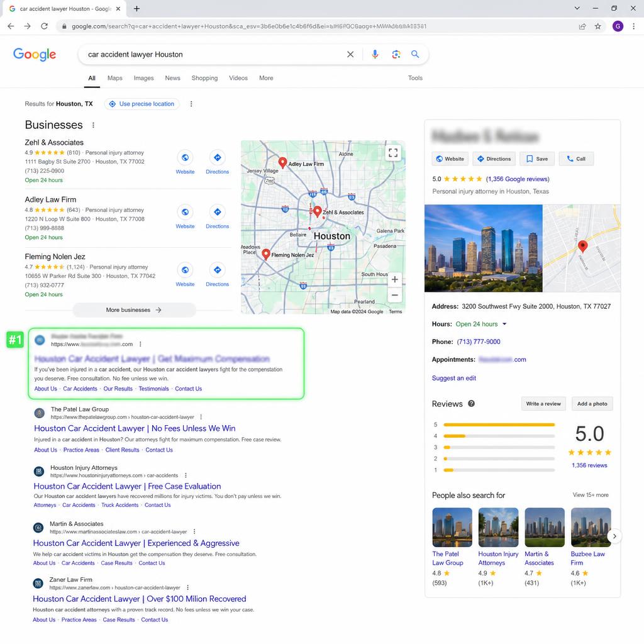Open Chrome profile avatar G
This screenshot has height=644, width=644.
(x=618, y=26)
